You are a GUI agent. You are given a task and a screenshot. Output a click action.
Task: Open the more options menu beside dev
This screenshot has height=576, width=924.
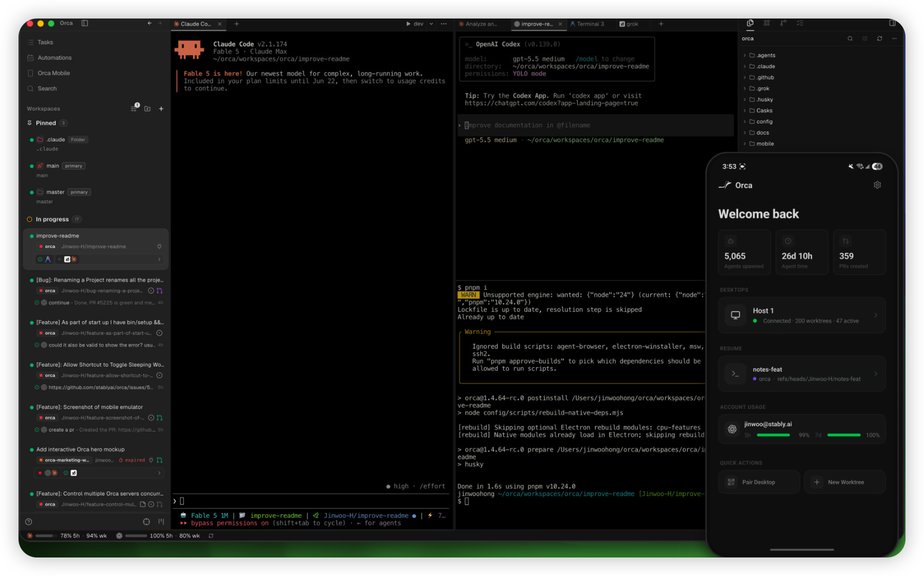coord(443,24)
